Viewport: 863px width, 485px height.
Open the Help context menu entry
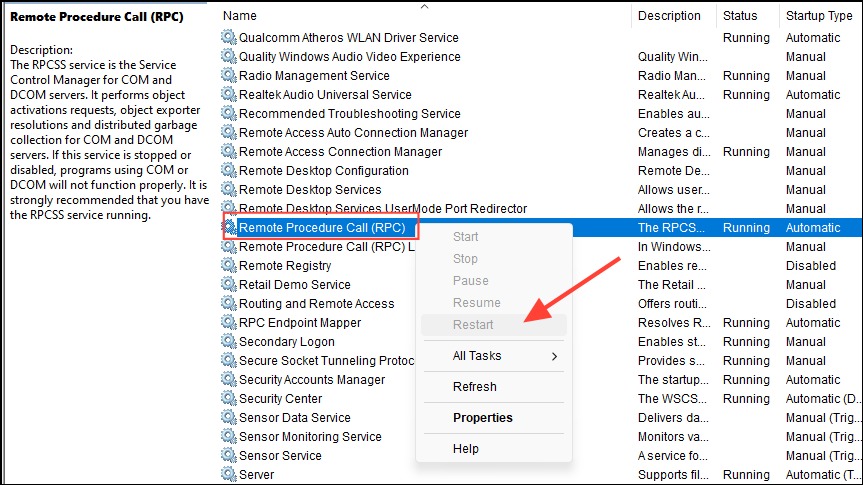tap(466, 449)
